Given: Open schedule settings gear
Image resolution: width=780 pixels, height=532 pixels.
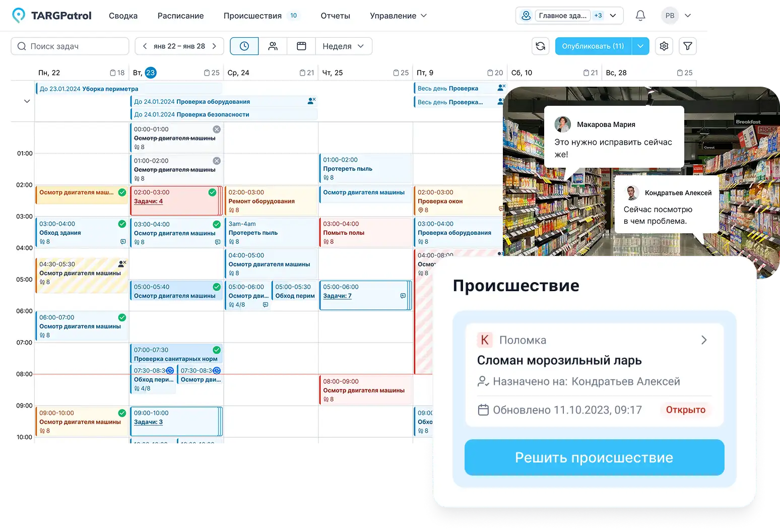Looking at the screenshot, I should [x=664, y=46].
